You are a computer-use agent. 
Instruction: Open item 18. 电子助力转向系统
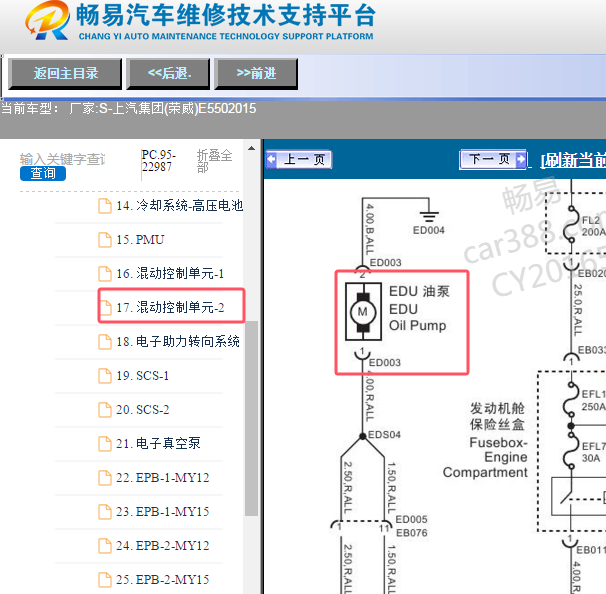(178, 342)
